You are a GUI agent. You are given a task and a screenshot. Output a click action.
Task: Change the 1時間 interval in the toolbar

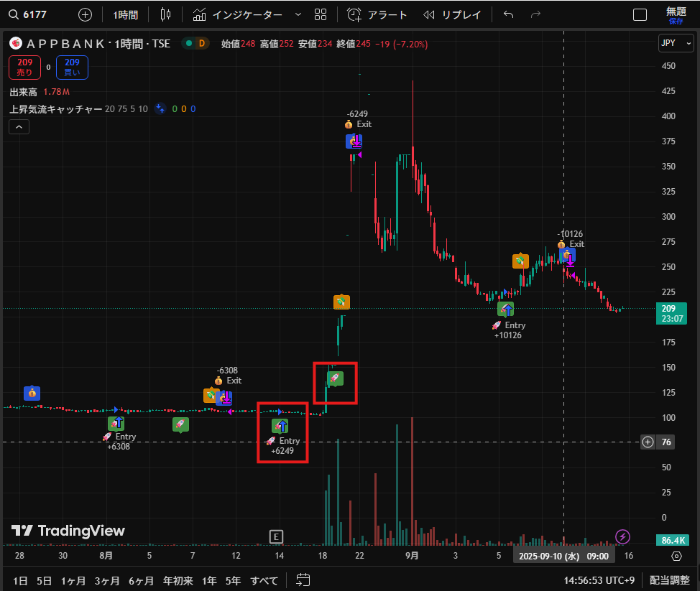126,14
